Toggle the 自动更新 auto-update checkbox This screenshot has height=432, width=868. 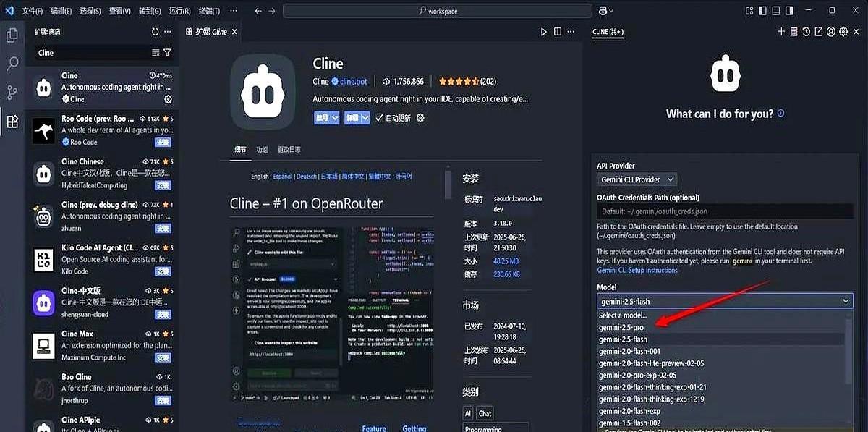tap(379, 118)
